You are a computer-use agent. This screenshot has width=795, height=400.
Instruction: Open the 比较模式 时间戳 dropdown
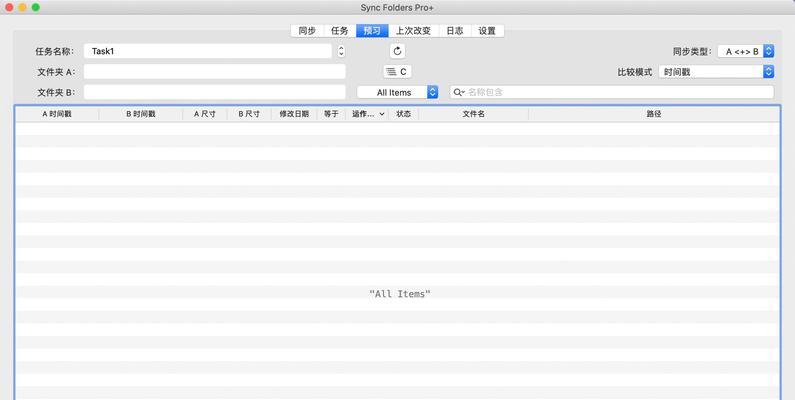click(x=716, y=72)
